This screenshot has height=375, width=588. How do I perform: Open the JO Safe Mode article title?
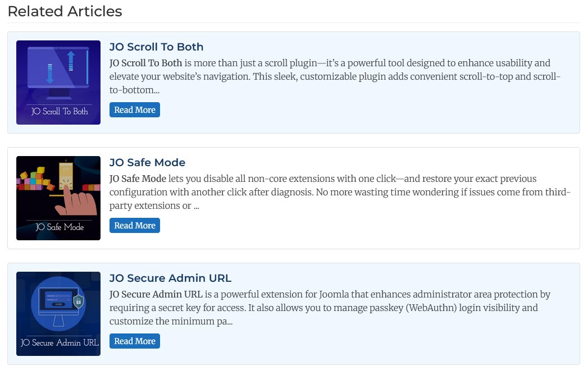pos(147,163)
